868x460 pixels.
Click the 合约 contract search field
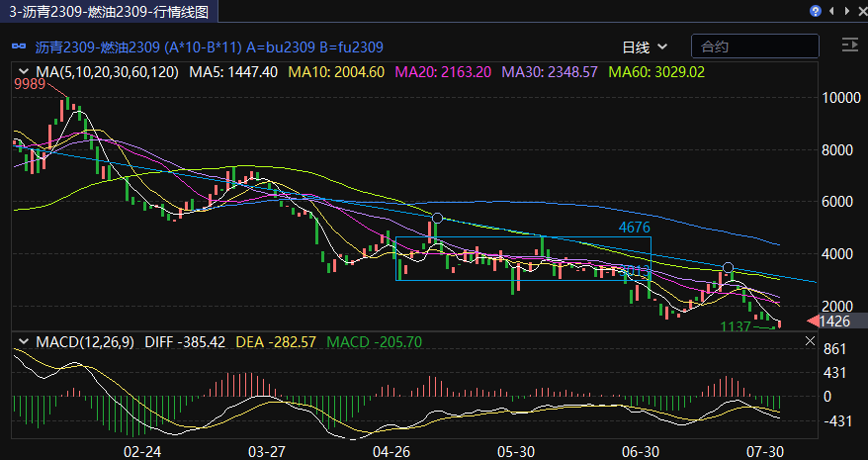[x=754, y=46]
